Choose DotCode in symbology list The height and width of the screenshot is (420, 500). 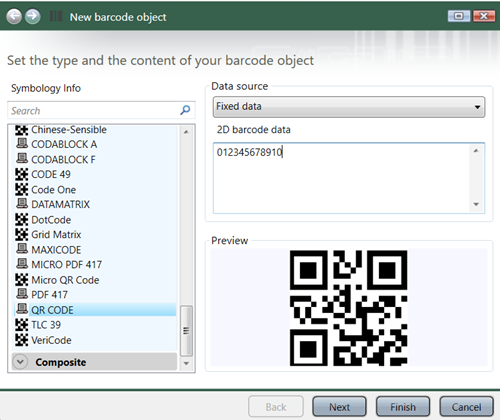point(51,220)
